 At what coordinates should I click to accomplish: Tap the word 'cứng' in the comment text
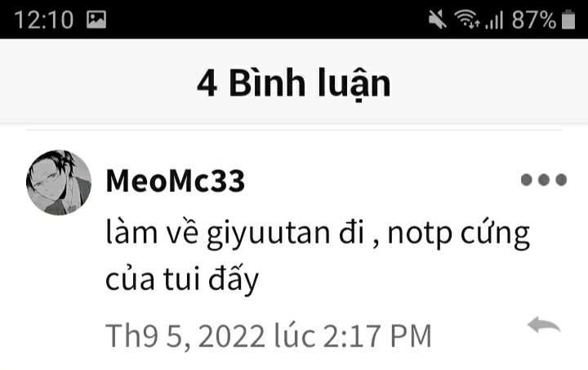tap(495, 234)
